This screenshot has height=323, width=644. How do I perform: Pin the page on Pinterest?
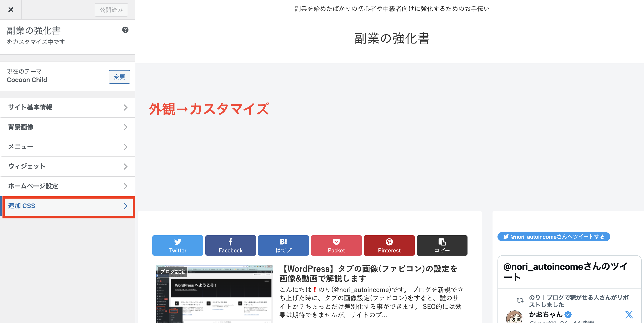[389, 245]
